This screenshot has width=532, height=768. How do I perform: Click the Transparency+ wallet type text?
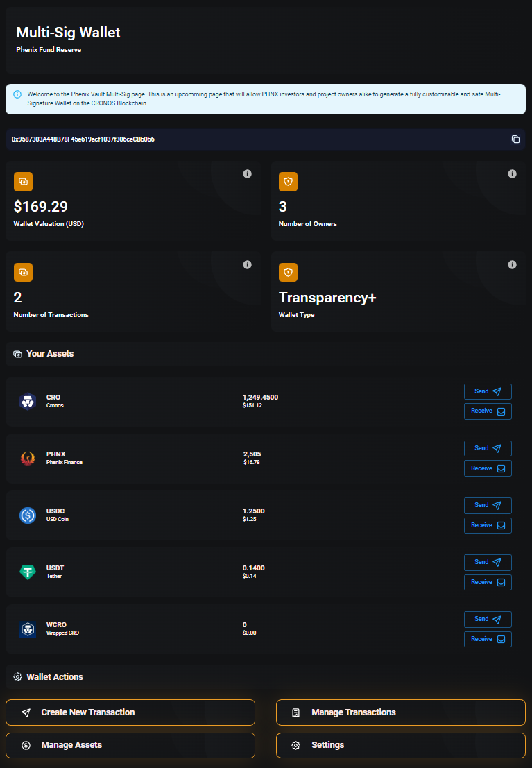tap(327, 298)
